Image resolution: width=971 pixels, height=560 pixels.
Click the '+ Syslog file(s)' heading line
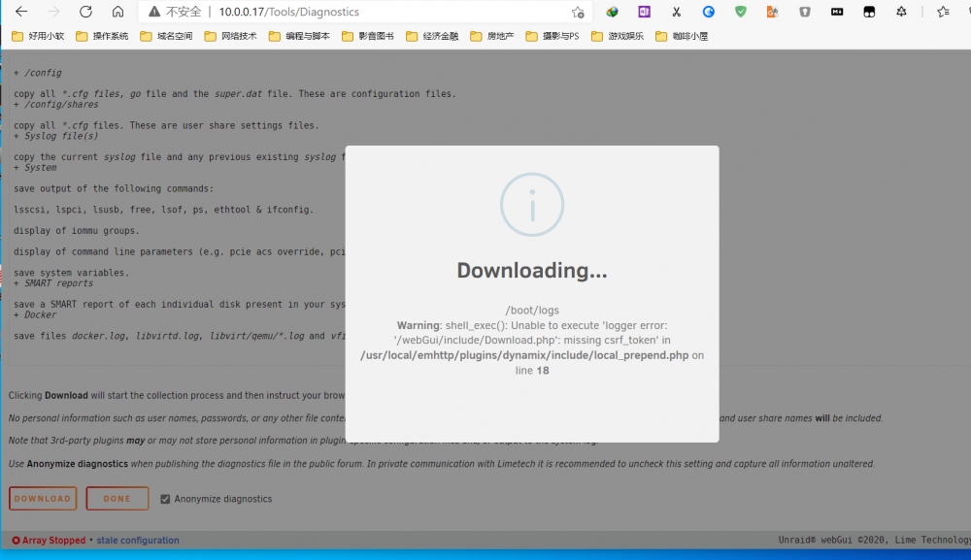(x=56, y=136)
